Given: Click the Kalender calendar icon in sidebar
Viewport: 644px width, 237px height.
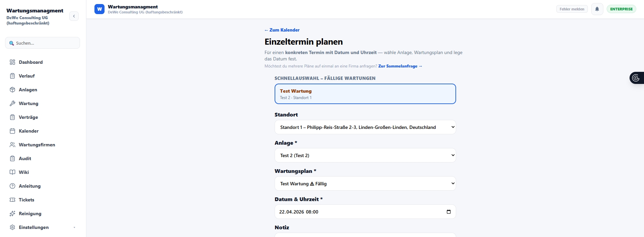Looking at the screenshot, I should (12, 131).
